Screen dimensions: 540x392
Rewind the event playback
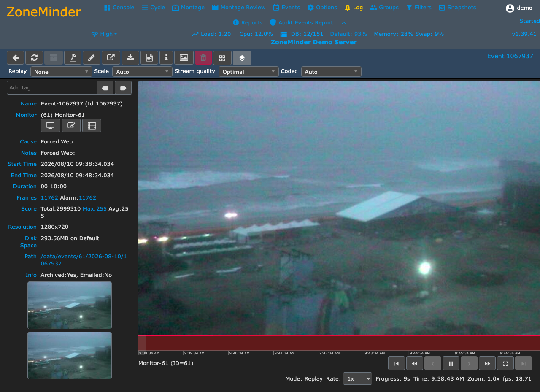click(x=415, y=363)
